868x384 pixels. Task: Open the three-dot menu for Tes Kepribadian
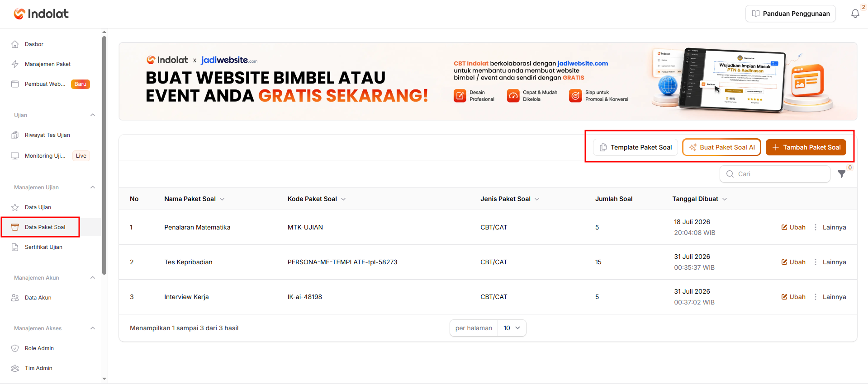(816, 262)
